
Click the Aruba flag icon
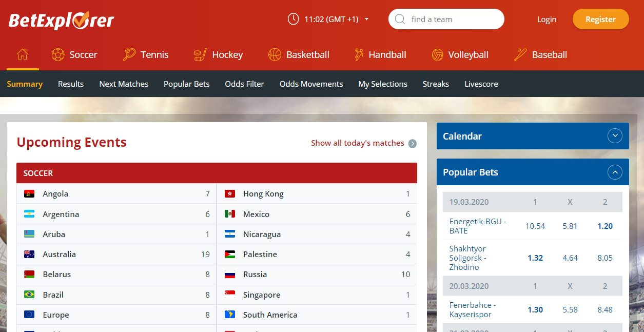point(29,234)
